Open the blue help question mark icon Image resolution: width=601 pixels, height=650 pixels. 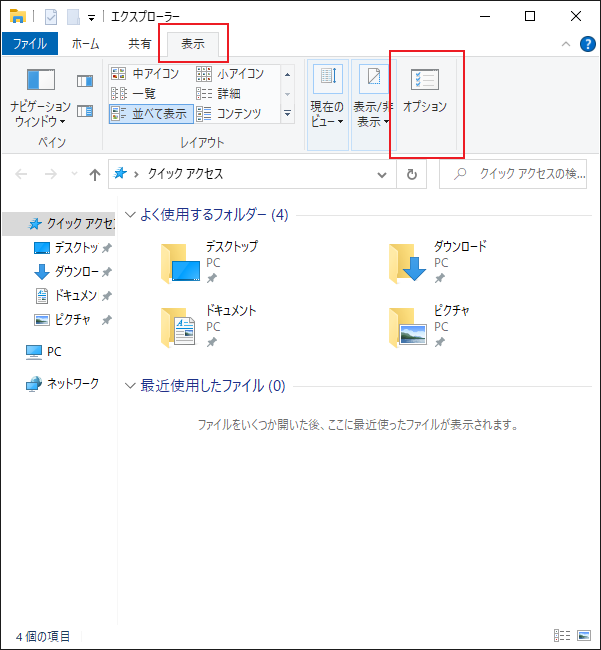click(x=587, y=44)
